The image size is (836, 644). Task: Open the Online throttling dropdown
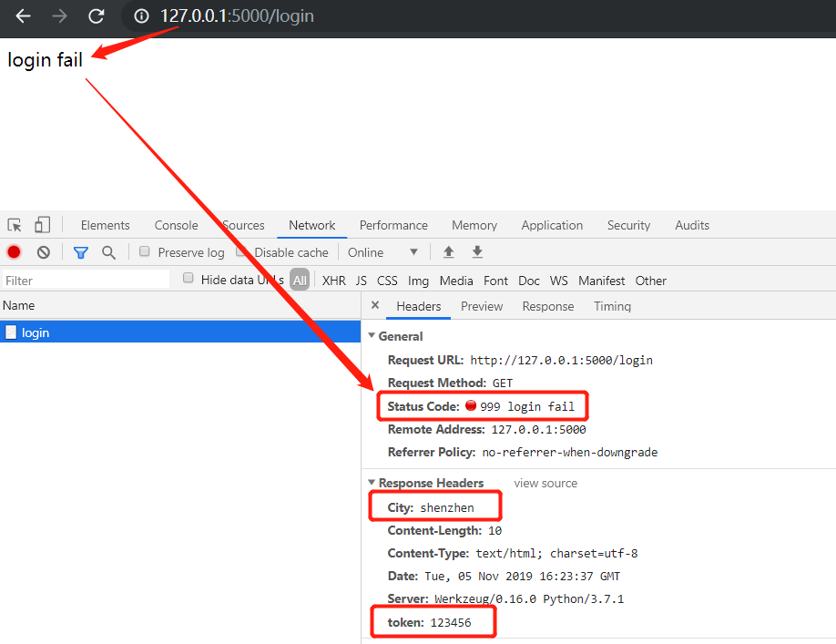[x=382, y=252]
